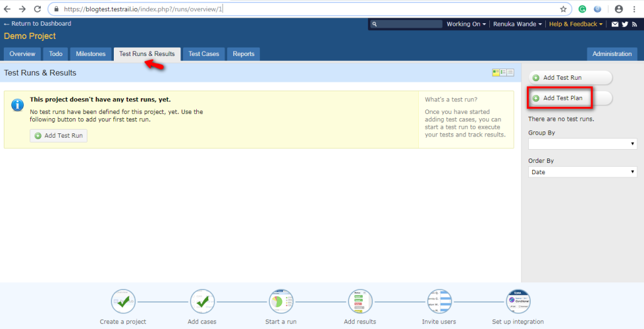Switch to the Milestones tab

coord(91,54)
